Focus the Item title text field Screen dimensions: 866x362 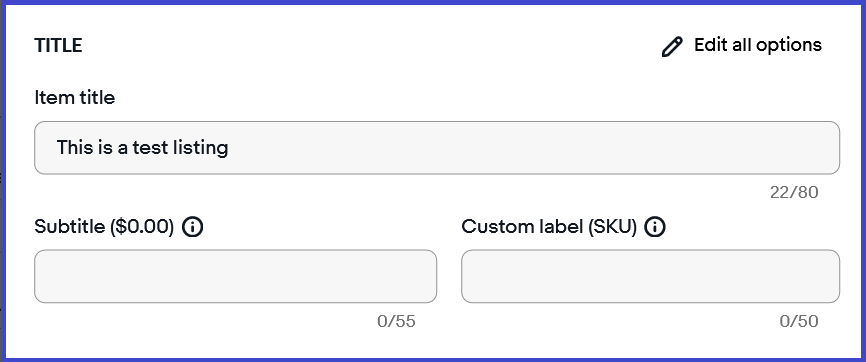(437, 148)
